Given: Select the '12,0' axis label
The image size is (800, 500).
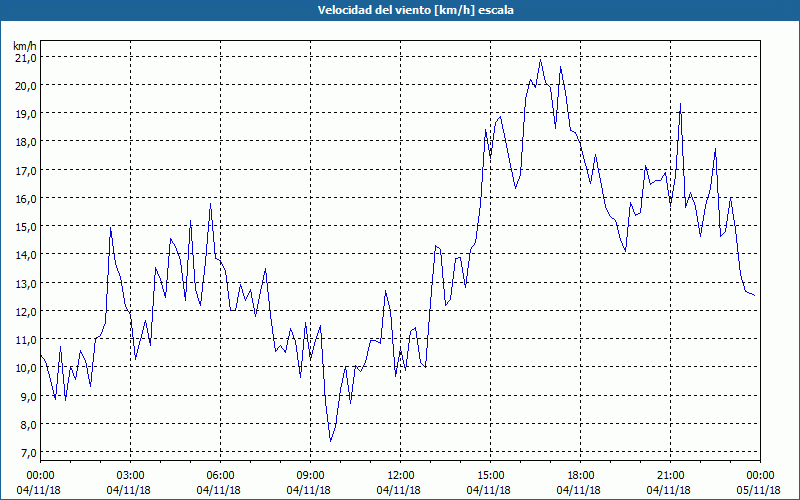Looking at the screenshot, I should point(26,312).
